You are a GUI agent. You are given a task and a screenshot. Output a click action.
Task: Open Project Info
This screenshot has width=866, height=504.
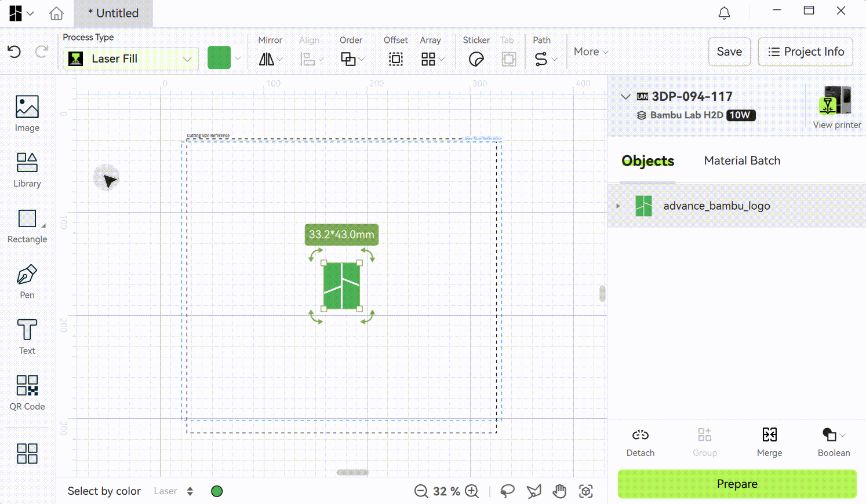pyautogui.click(x=805, y=52)
